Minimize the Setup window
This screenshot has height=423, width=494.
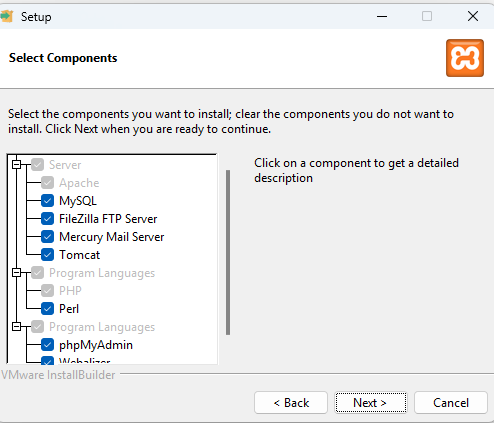coord(382,16)
